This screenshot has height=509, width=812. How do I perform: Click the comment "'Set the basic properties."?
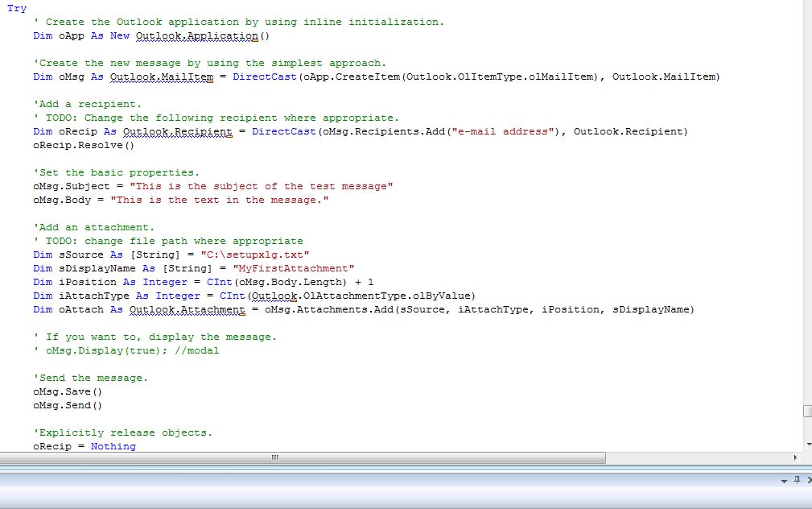[116, 172]
